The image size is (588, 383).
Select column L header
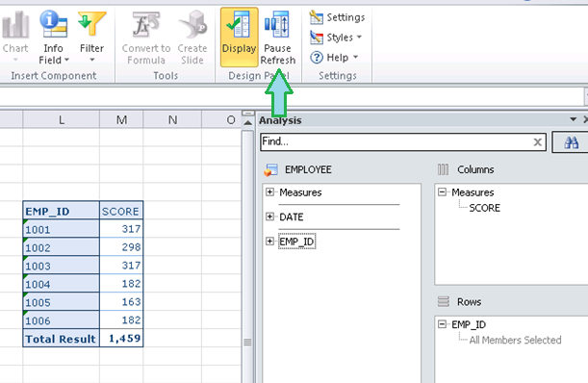pyautogui.click(x=62, y=119)
